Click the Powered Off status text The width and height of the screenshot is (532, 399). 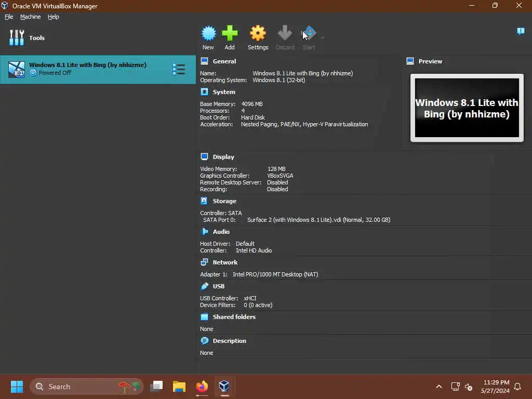55,73
